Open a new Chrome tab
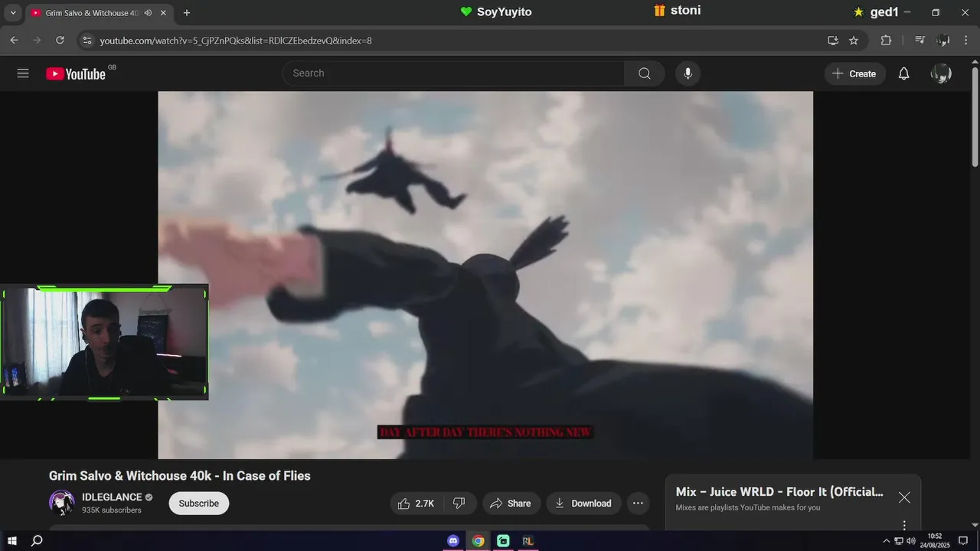The image size is (980, 551). (187, 13)
